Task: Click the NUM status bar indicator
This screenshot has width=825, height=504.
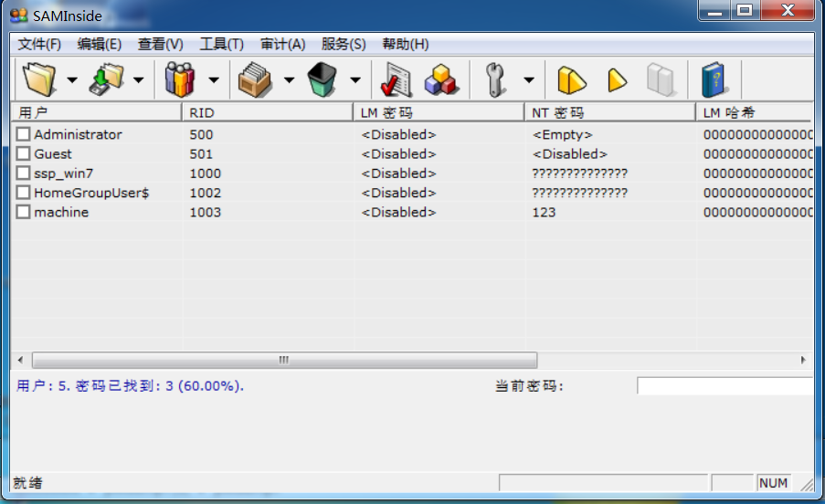Action: [773, 483]
